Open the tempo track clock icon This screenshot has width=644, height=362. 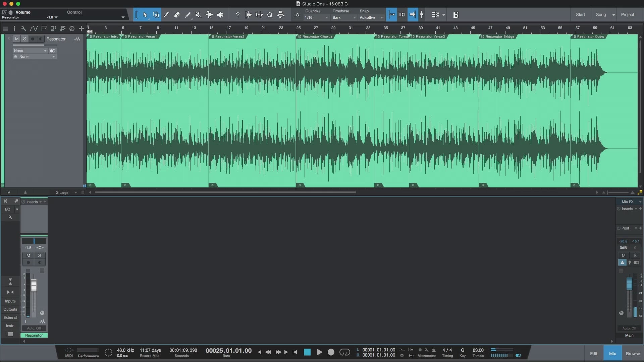(x=72, y=29)
